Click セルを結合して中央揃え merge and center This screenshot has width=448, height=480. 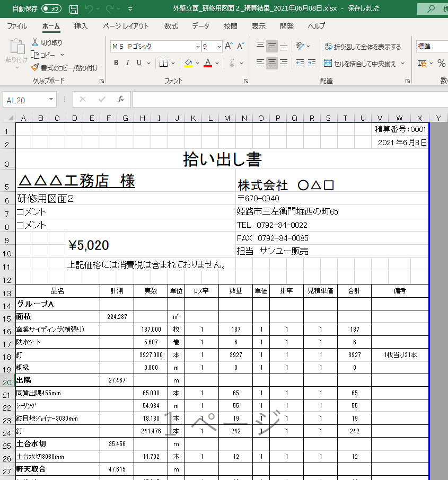click(x=360, y=64)
